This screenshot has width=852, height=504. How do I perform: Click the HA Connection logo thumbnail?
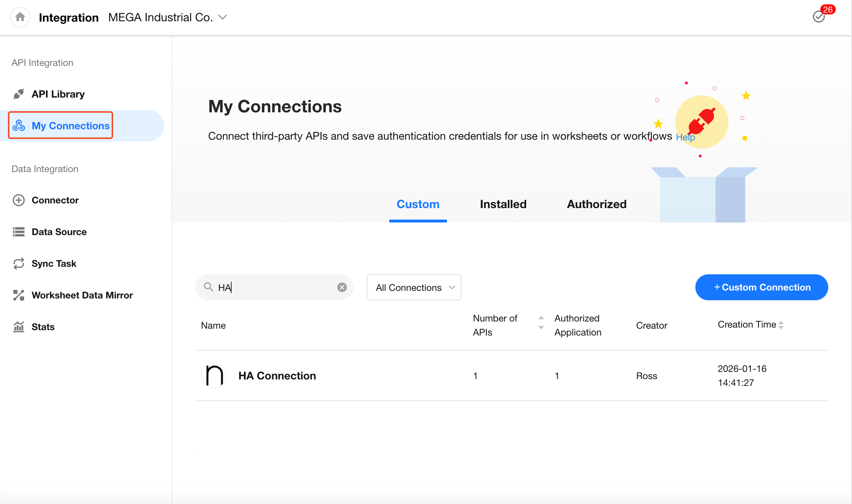tap(214, 375)
